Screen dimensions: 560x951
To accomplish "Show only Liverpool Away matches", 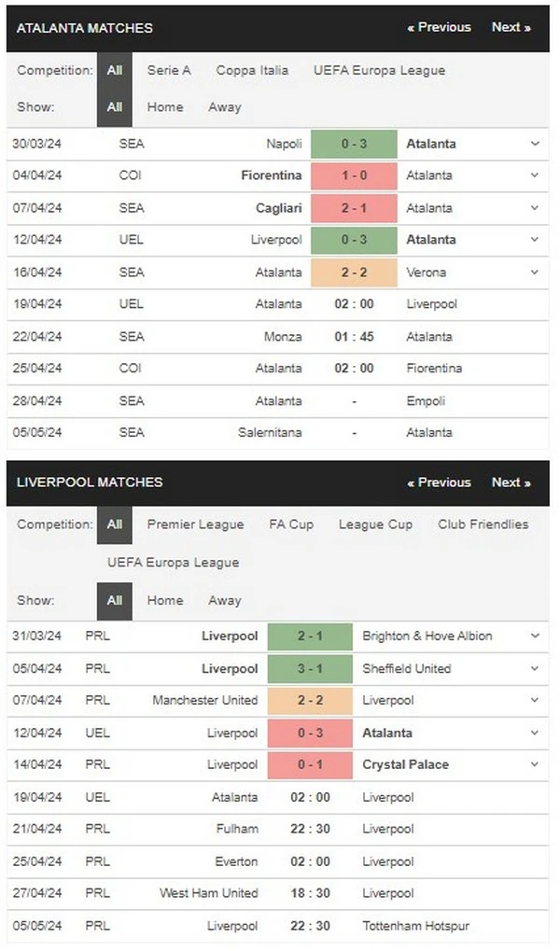I will click(x=225, y=600).
